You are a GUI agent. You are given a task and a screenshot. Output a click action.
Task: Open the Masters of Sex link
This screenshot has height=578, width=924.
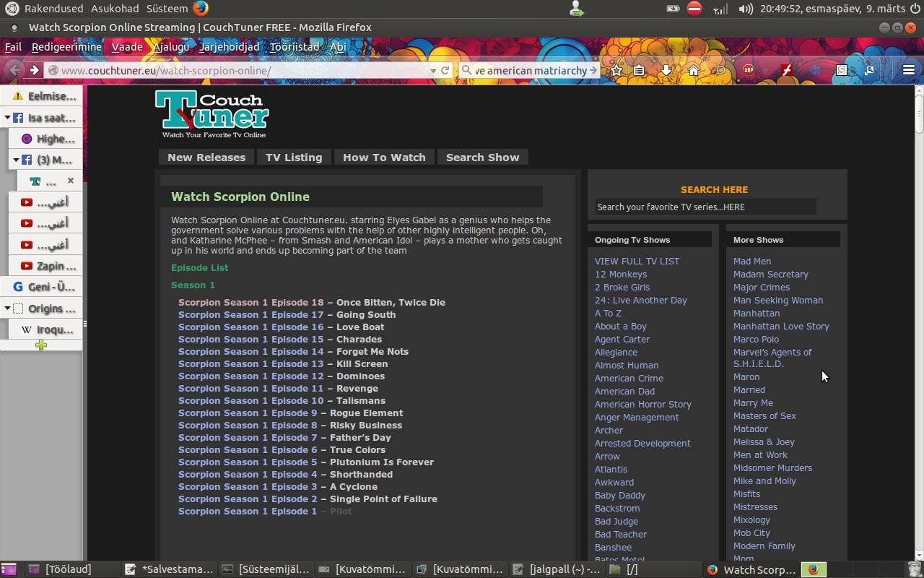click(764, 416)
